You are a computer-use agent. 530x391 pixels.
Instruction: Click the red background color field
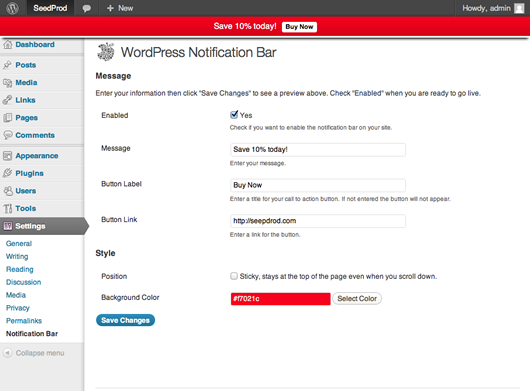click(x=281, y=299)
